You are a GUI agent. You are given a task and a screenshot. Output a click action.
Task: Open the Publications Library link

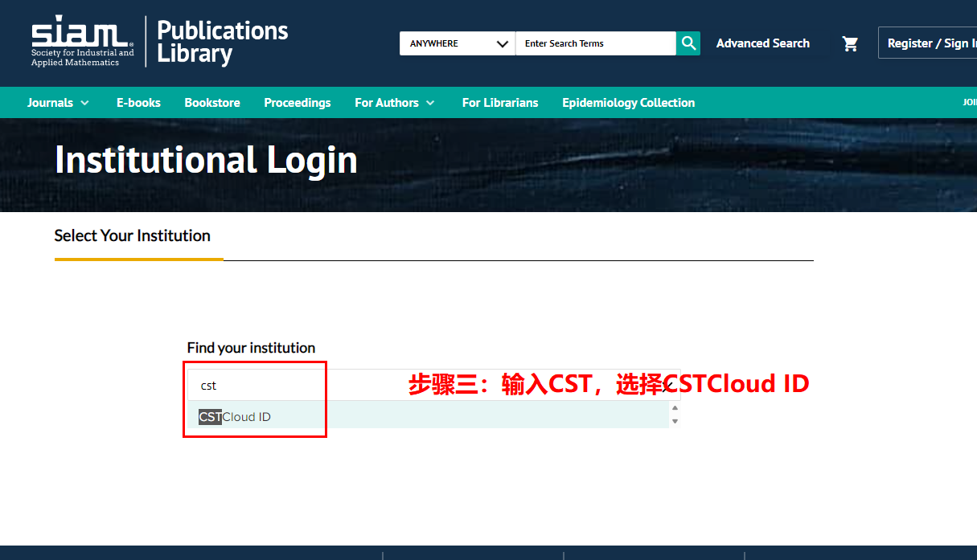(223, 42)
